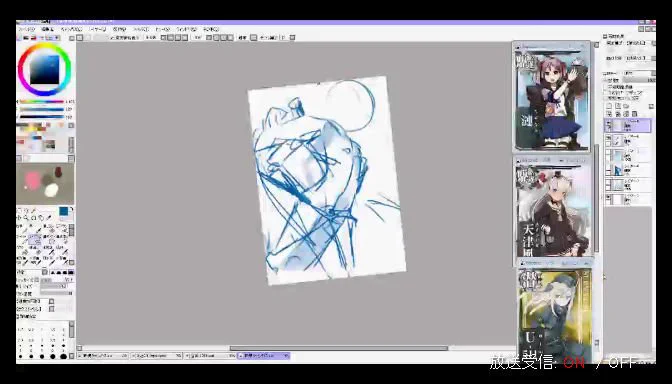This screenshot has height=384, width=672.
Task: Click the highlighted brush in tool tray
Action: click(x=34, y=240)
